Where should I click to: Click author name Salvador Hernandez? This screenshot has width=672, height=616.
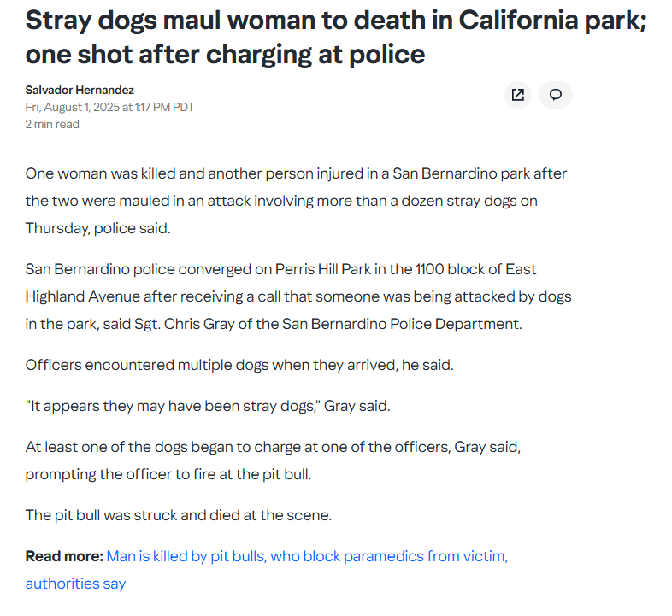[x=80, y=90]
